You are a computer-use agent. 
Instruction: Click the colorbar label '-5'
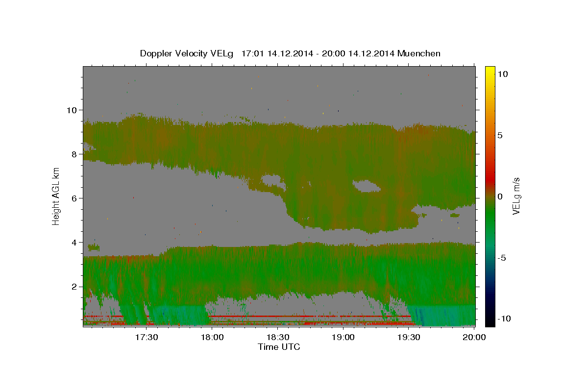(x=501, y=258)
